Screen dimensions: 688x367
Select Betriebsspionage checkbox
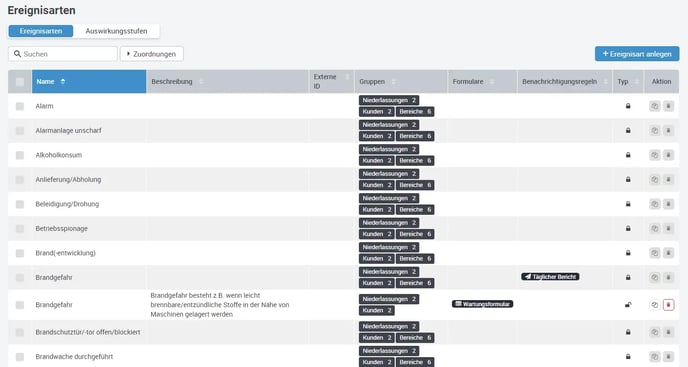[x=20, y=229]
